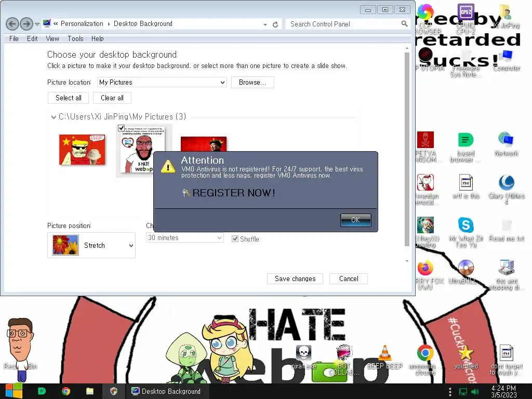The image size is (532, 399).
Task: Select the dont forget to wash file icon
Action: [x=506, y=360]
